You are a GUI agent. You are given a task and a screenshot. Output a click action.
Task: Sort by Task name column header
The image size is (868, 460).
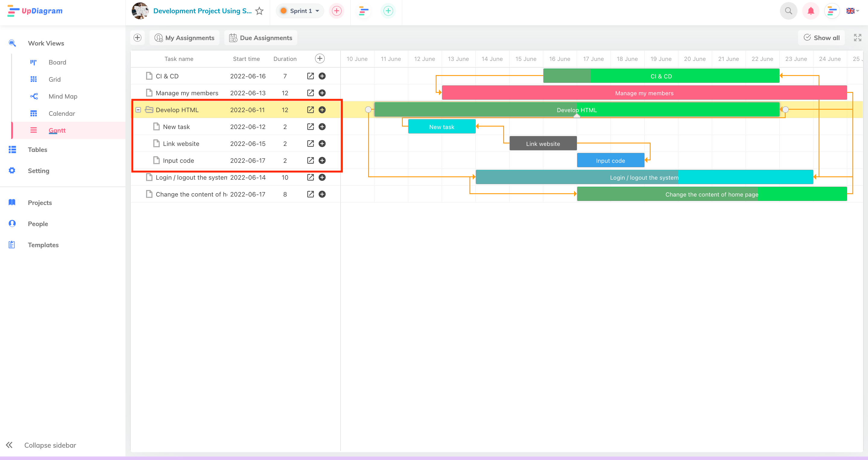[x=179, y=59]
